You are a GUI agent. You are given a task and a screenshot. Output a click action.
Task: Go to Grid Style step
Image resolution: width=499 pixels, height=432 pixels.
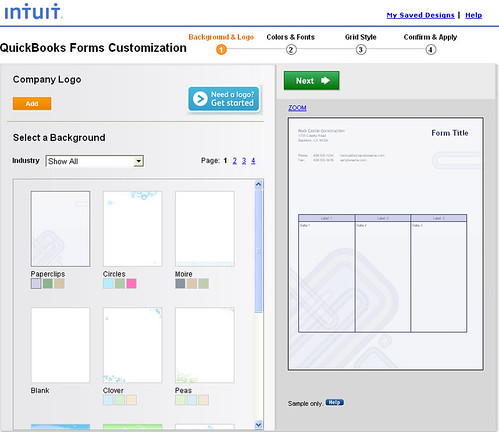pos(361,37)
